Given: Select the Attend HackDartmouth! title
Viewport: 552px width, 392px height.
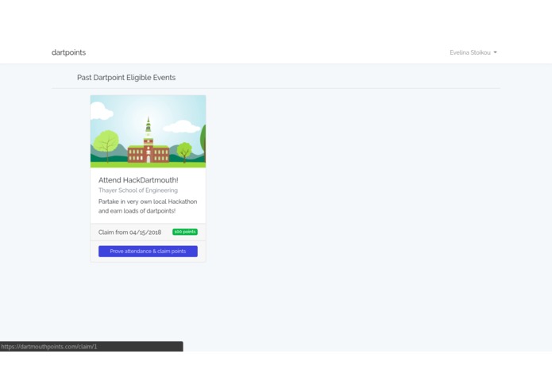Looking at the screenshot, I should [138, 180].
